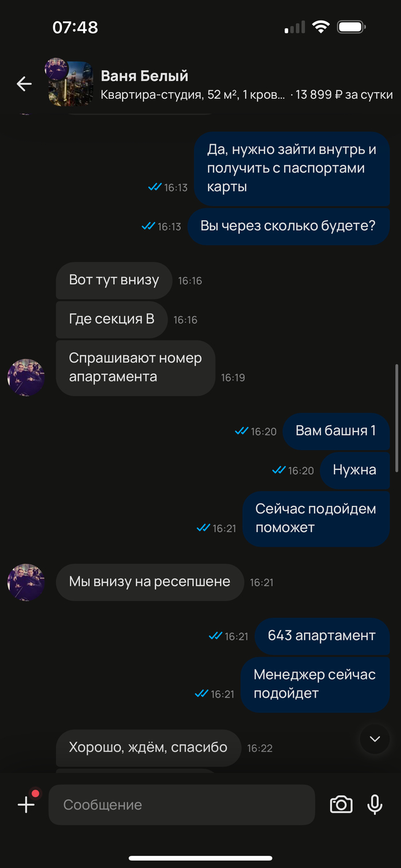This screenshot has height=868, width=401.
Task: Select the message Вам башня 1
Action: tap(336, 430)
